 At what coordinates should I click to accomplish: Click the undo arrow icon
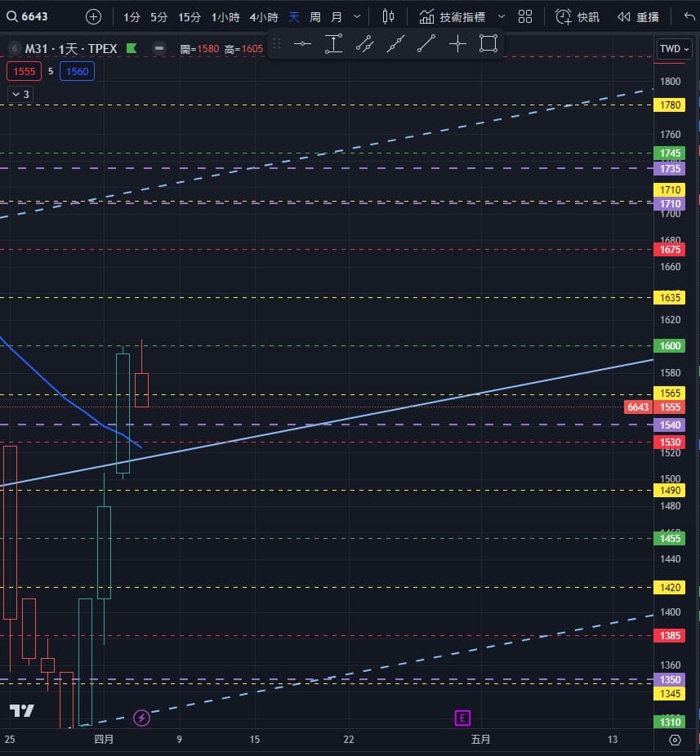point(688,16)
